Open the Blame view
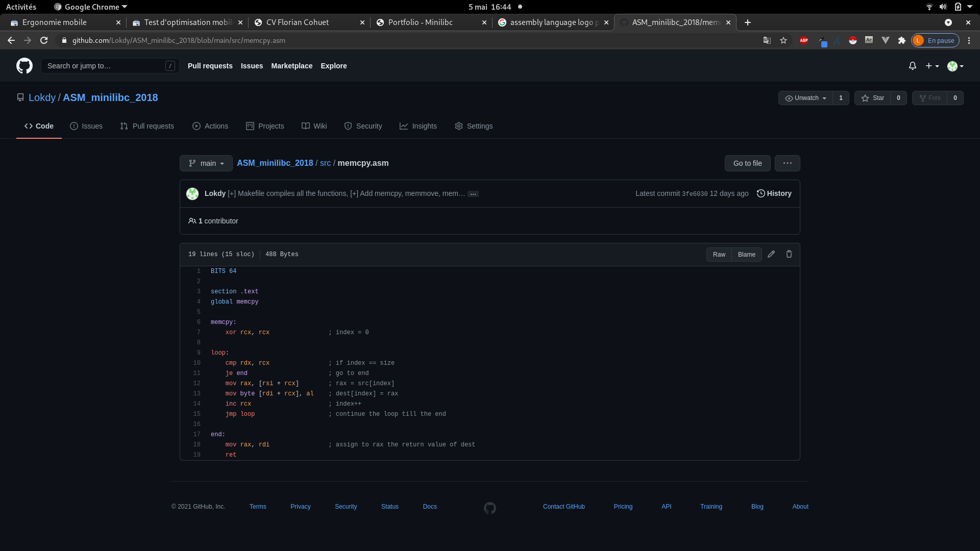 (746, 255)
